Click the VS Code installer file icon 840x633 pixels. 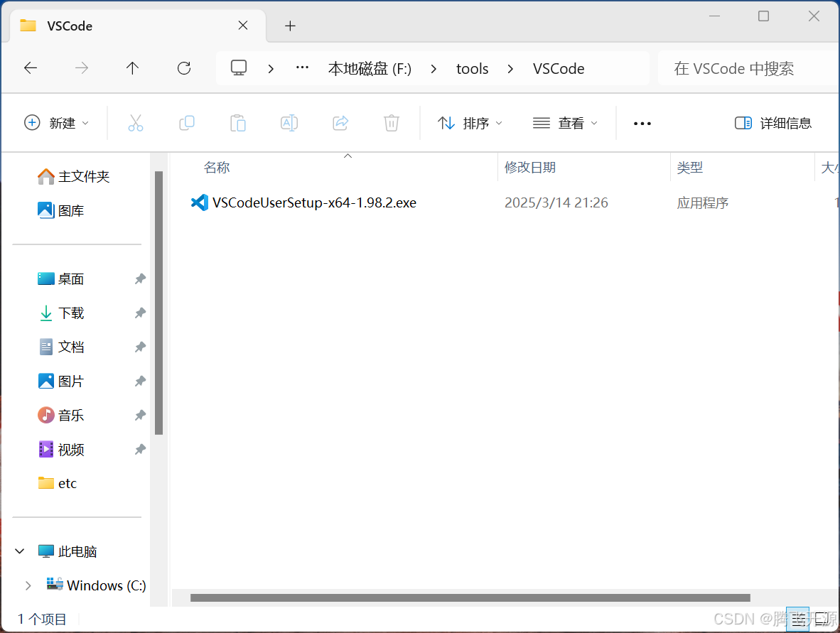click(x=199, y=202)
